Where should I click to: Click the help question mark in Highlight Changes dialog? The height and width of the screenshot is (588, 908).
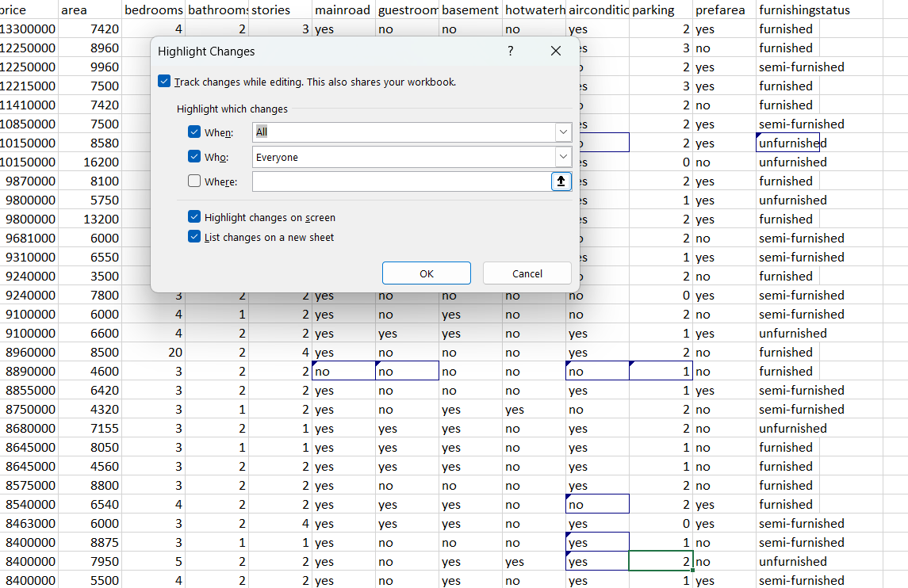(x=510, y=51)
